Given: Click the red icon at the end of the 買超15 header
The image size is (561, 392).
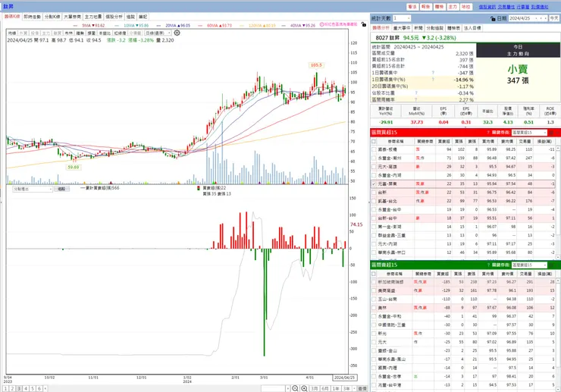Looking at the screenshot, I should pos(551,133).
